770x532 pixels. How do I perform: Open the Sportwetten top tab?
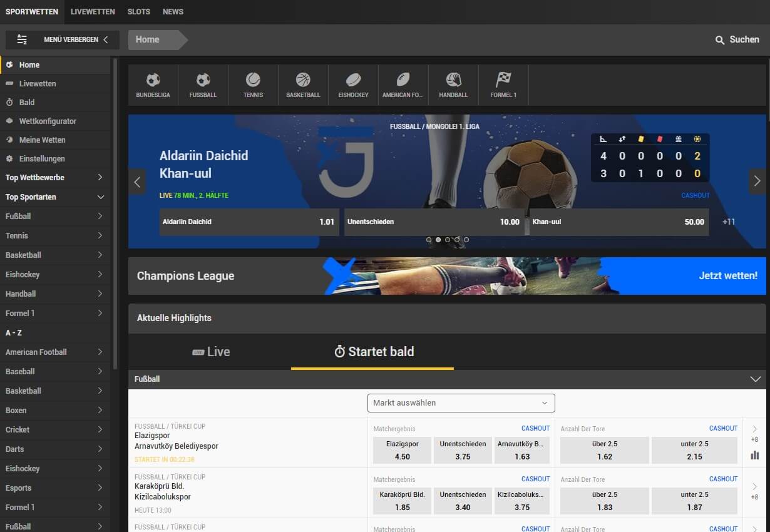(x=32, y=12)
